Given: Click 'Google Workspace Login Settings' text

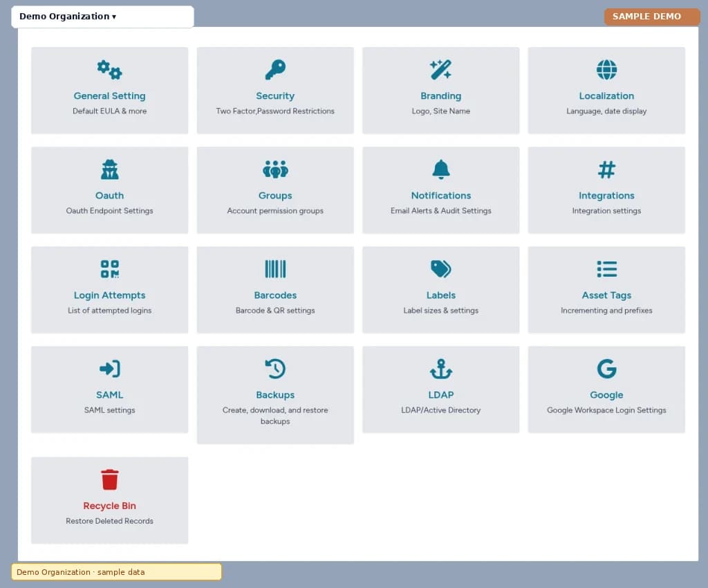Looking at the screenshot, I should pos(606,410).
